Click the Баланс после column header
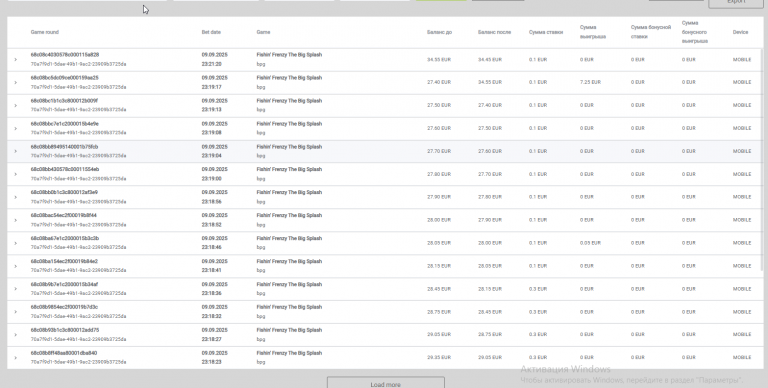Viewport: 768px width, 388px height. (x=494, y=32)
